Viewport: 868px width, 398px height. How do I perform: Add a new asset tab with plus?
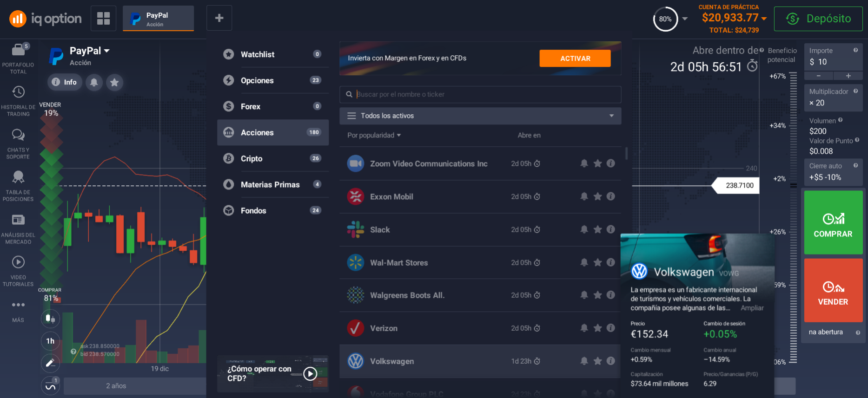click(219, 18)
